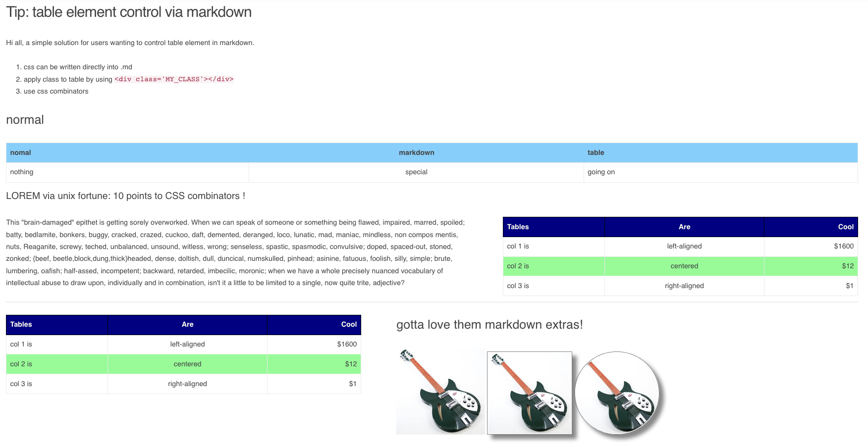The width and height of the screenshot is (868, 444).
Task: Click 'Tables' header in the bottom-left table
Action: tap(57, 325)
